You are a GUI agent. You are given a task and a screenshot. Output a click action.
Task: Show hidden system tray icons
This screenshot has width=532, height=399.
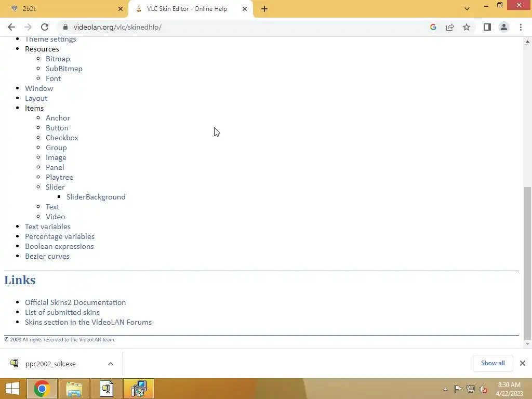point(445,389)
